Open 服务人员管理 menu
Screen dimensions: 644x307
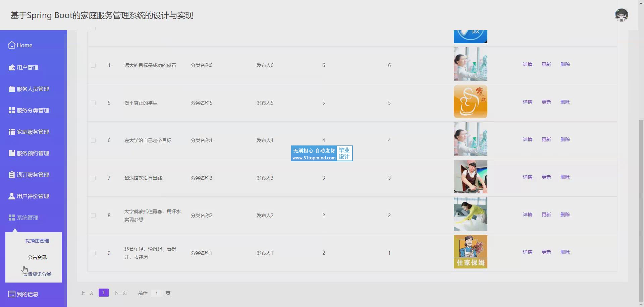point(34,89)
